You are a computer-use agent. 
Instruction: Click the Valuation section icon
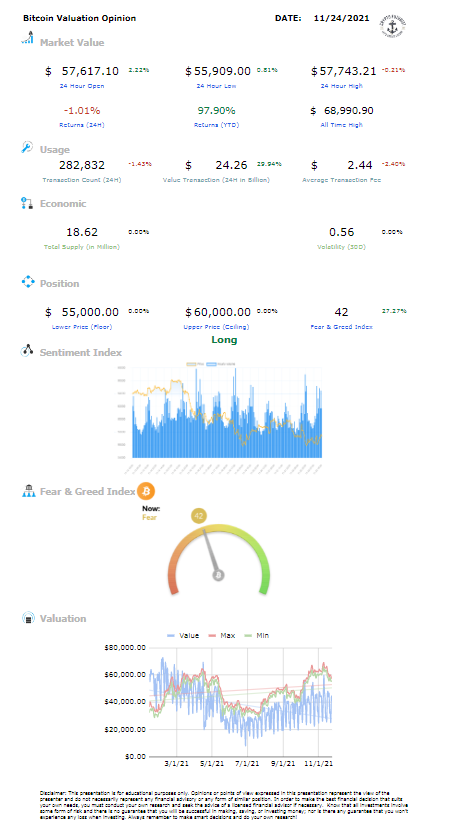pos(28,618)
